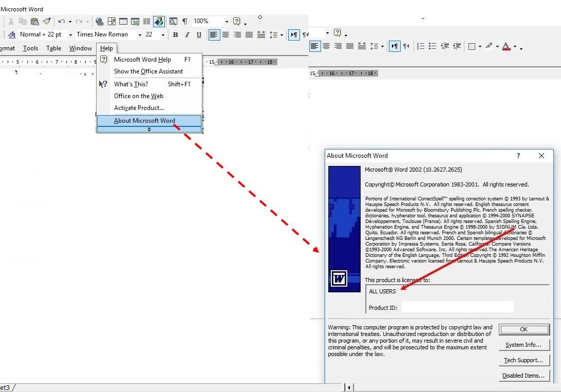Click the Cut scissors icon

tap(11, 22)
